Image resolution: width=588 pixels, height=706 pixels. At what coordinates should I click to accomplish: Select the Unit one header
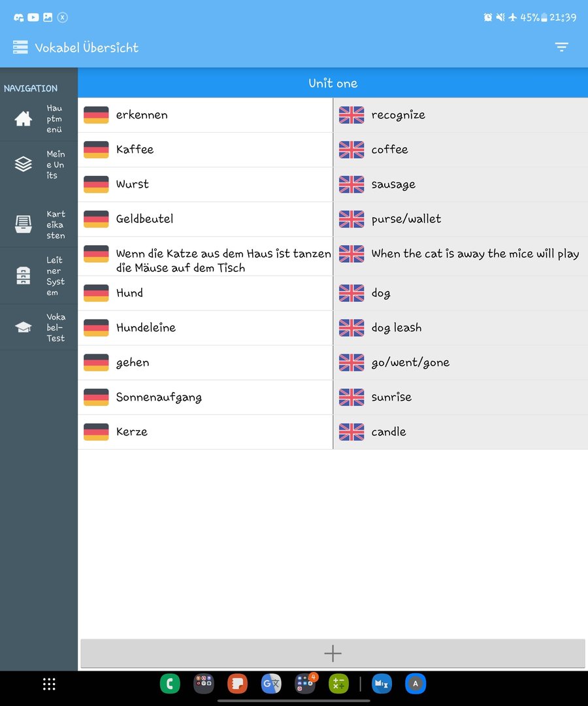pyautogui.click(x=333, y=83)
